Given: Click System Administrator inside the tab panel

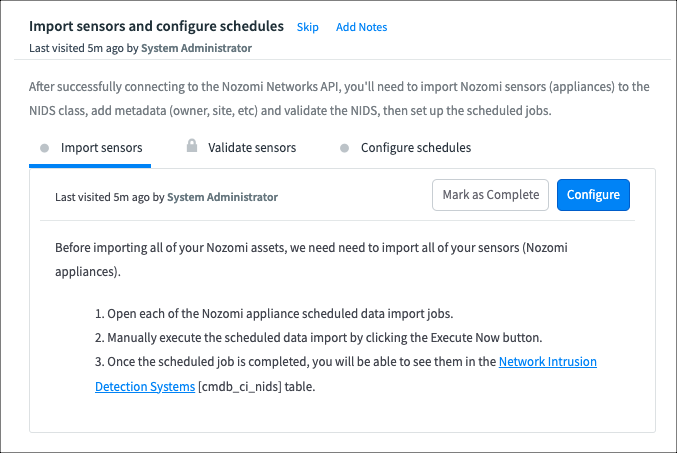Looking at the screenshot, I should point(222,197).
